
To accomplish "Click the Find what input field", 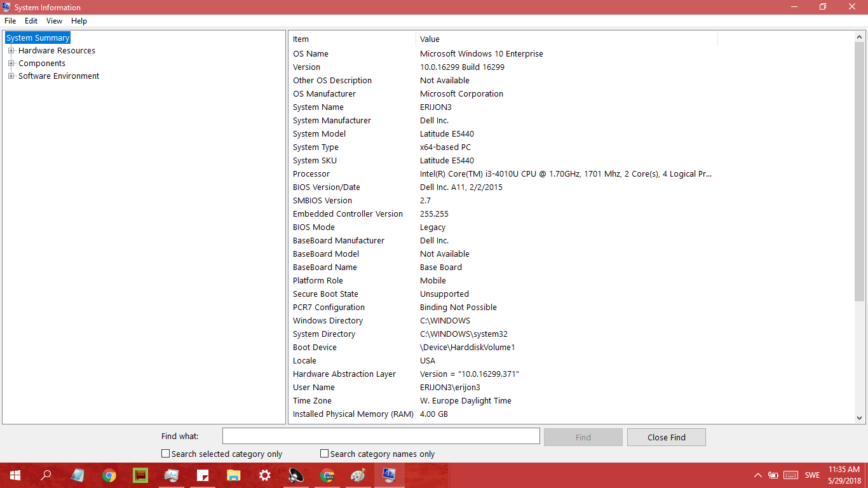I will [x=381, y=436].
